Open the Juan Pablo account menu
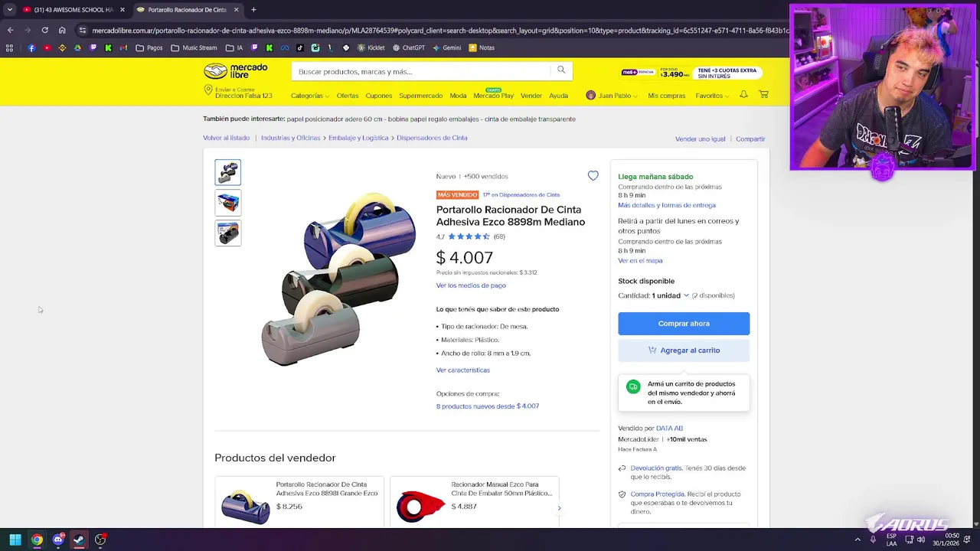The height and width of the screenshot is (551, 980). point(612,96)
